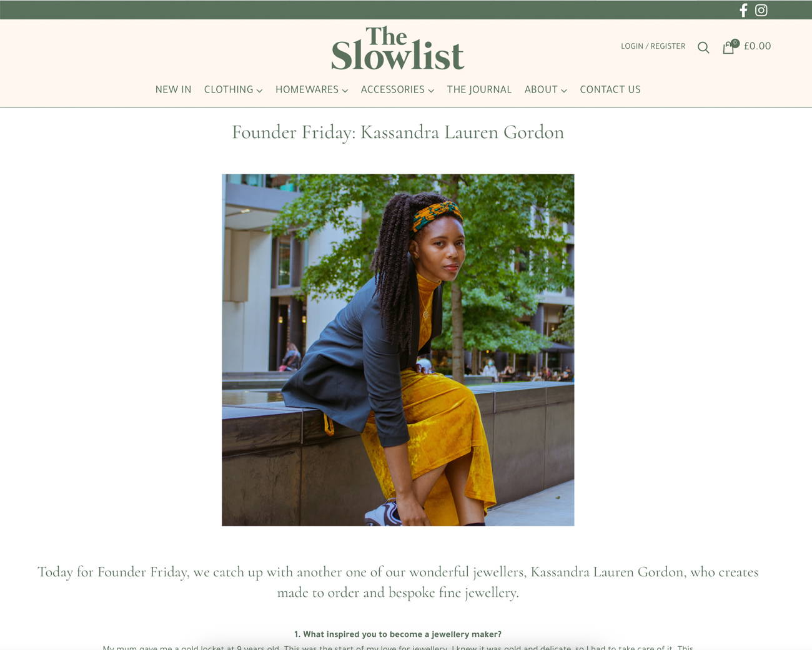Click the £0.00 cart total

pos(757,46)
